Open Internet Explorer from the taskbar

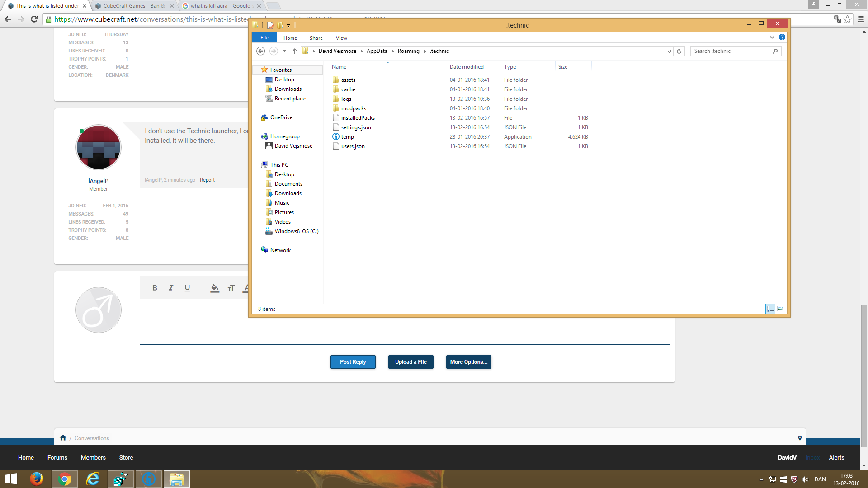coord(92,479)
